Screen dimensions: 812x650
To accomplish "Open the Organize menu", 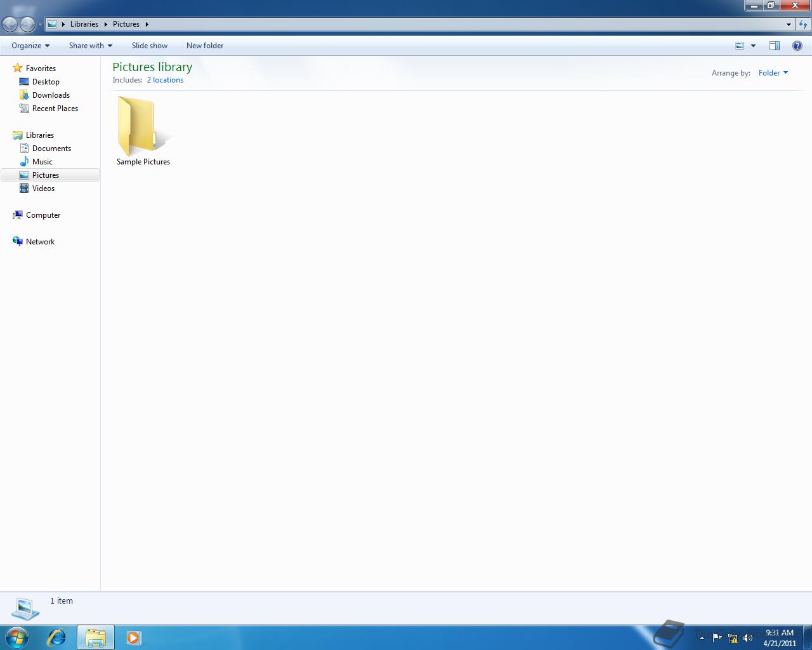I will [x=30, y=46].
